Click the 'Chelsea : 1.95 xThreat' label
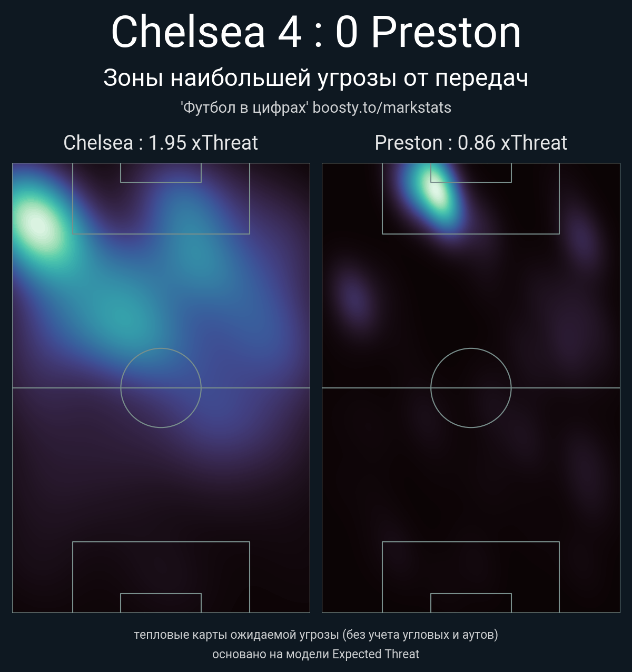This screenshot has height=672, width=632. tap(161, 143)
